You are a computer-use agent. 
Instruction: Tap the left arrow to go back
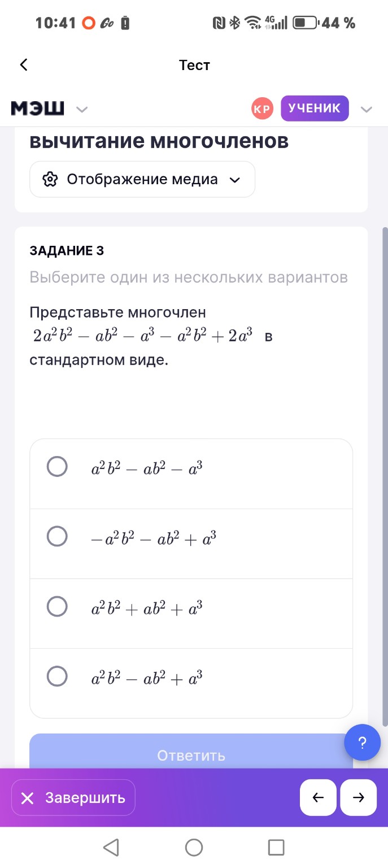318,797
